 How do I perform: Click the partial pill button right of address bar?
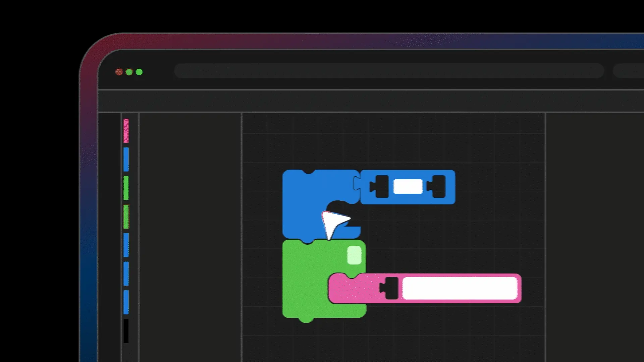629,71
